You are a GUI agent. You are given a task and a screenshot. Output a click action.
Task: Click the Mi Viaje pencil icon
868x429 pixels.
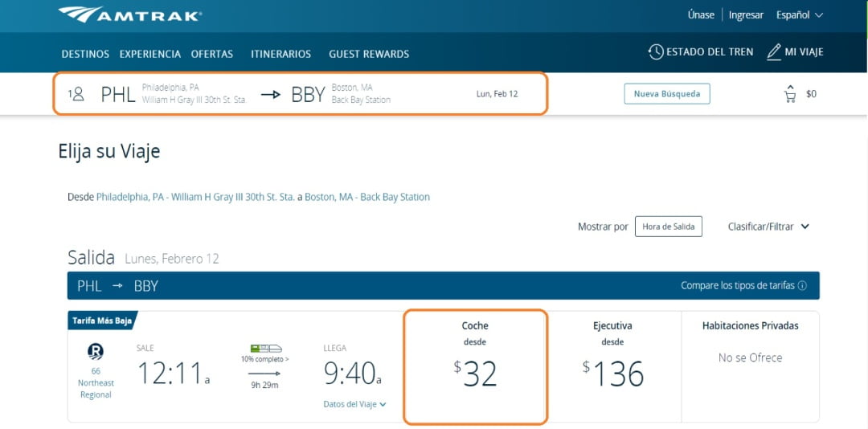pyautogui.click(x=774, y=52)
